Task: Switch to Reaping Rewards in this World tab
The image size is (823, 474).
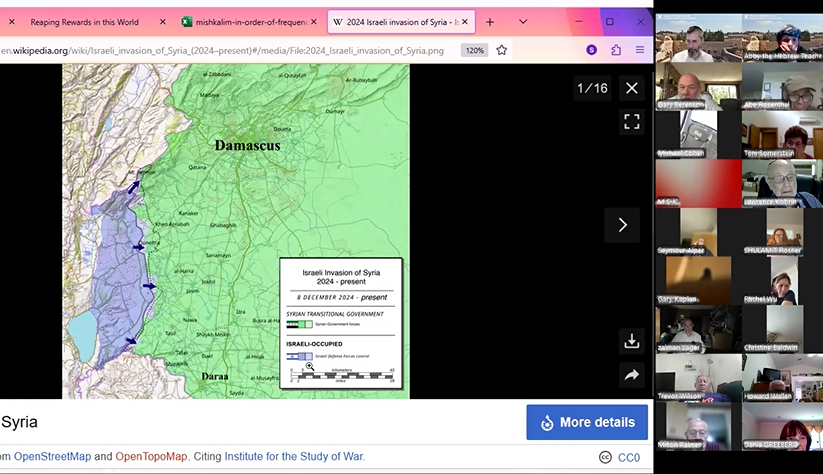Action: (x=84, y=21)
